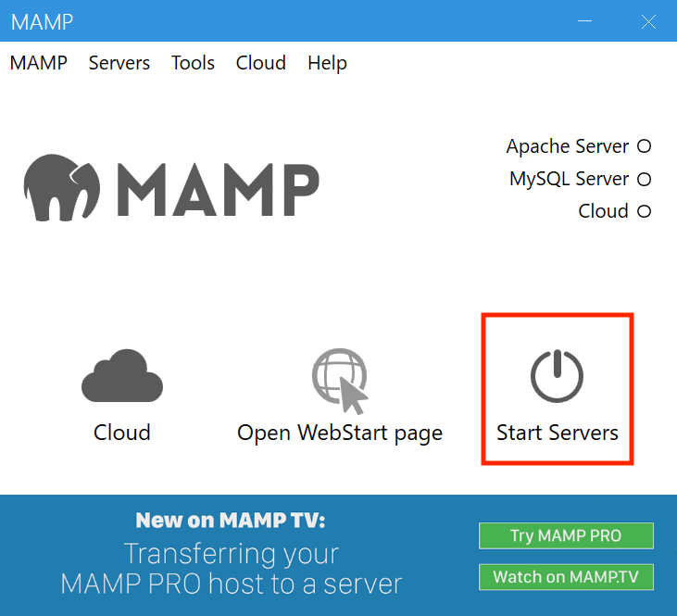Click the Cloud status text label
Viewport: 677px width, 616px height.
[x=603, y=211]
